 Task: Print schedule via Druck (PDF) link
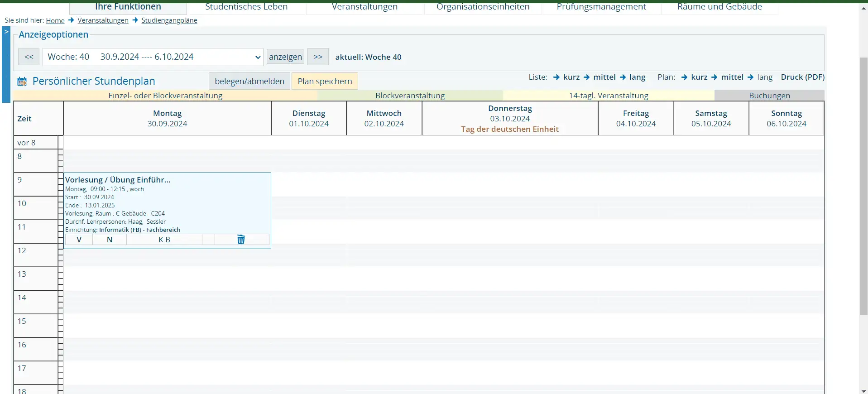(802, 77)
